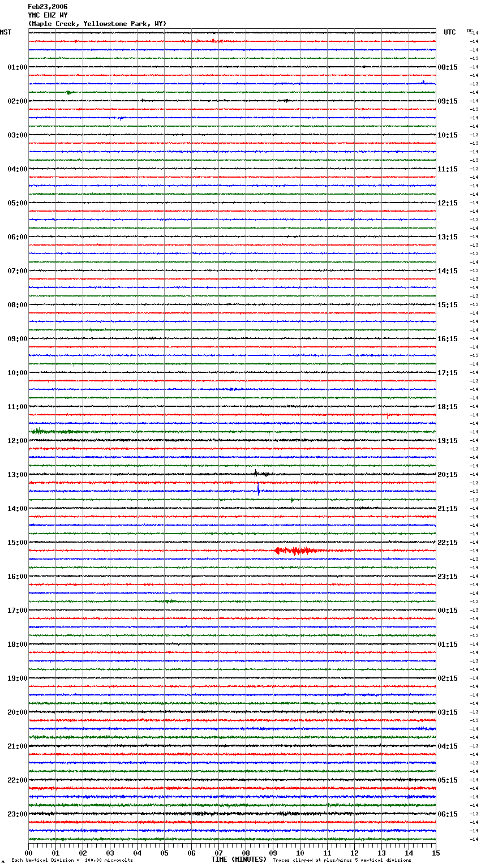Click the blue spike event below 13:00
The height and width of the screenshot is (868, 481).
[x=258, y=489]
